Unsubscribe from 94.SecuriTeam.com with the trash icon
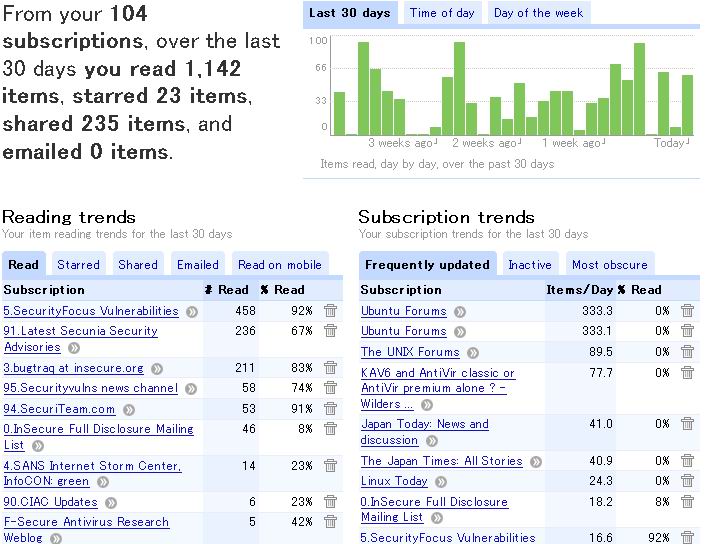714x544 pixels. (330, 408)
